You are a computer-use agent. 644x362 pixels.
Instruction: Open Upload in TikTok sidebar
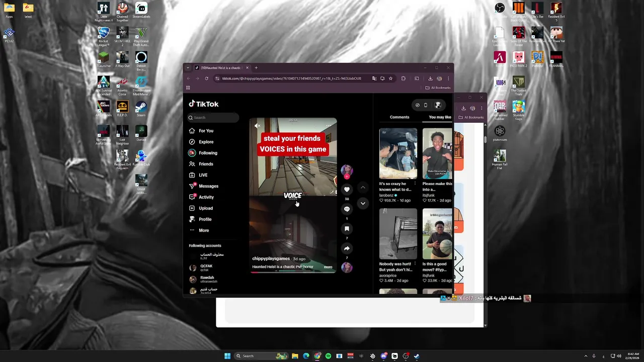tap(201, 208)
